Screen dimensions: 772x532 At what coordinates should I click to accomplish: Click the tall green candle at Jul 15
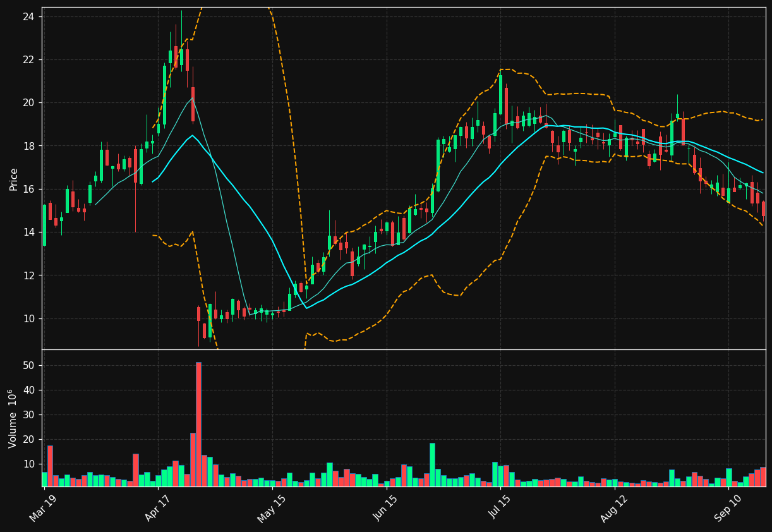point(501,94)
